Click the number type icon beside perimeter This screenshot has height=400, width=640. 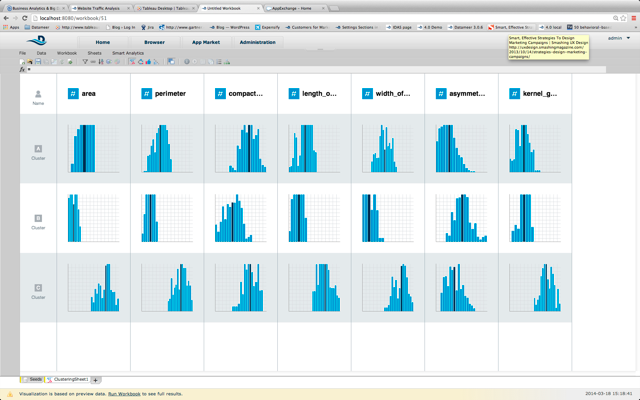147,93
